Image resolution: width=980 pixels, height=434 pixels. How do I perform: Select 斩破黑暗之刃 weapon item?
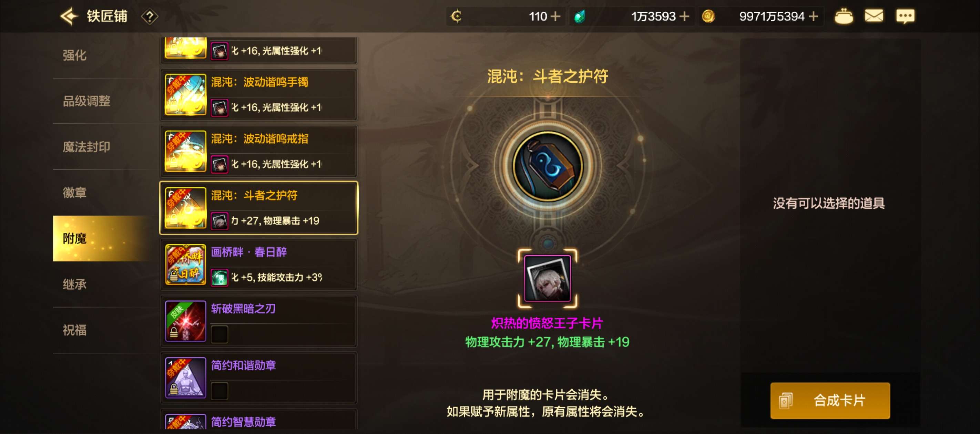tap(259, 321)
